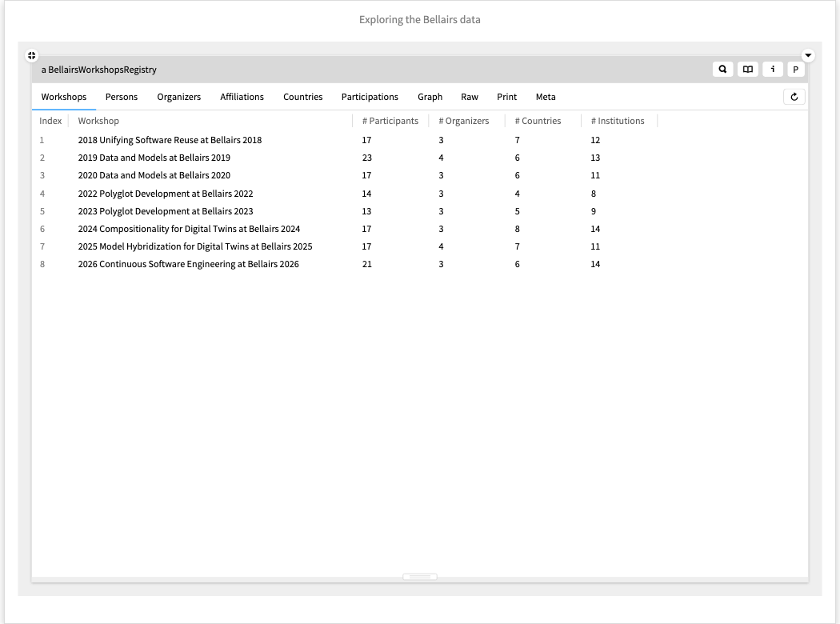
Task: Click the info 'i' icon button
Action: [772, 70]
